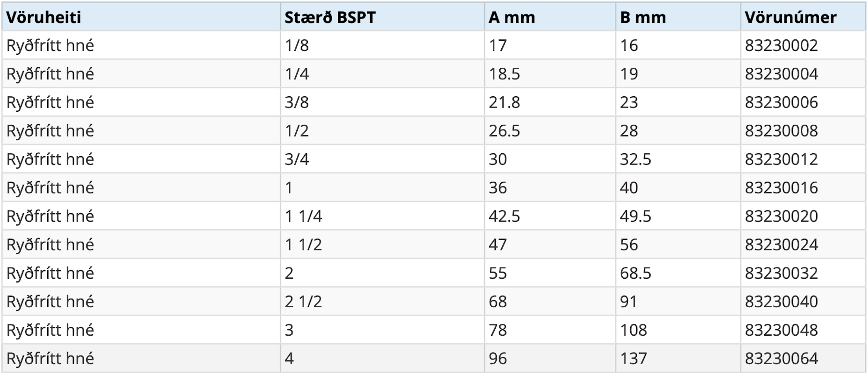Click the B value 68.5
This screenshot has height=374, width=868.
coord(635,273)
